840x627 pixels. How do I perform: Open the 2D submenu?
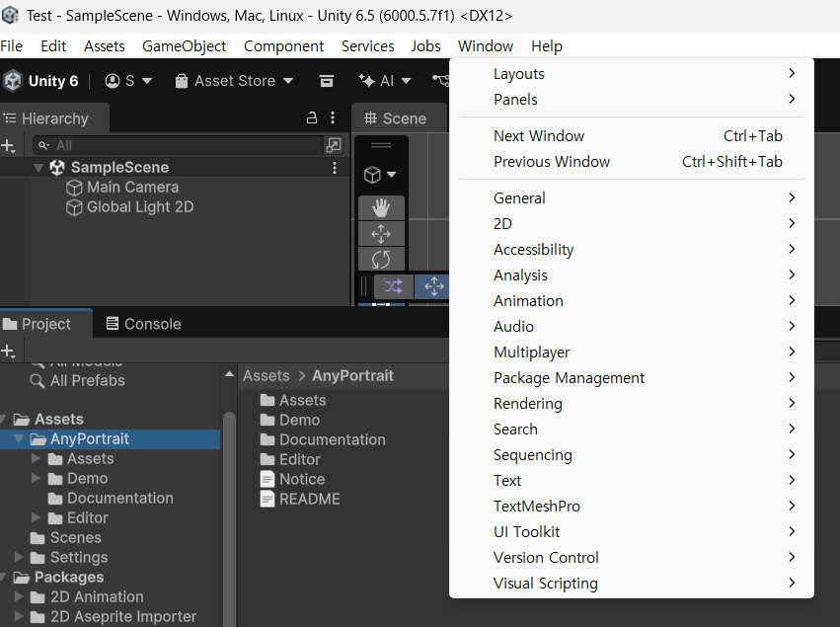coord(632,224)
